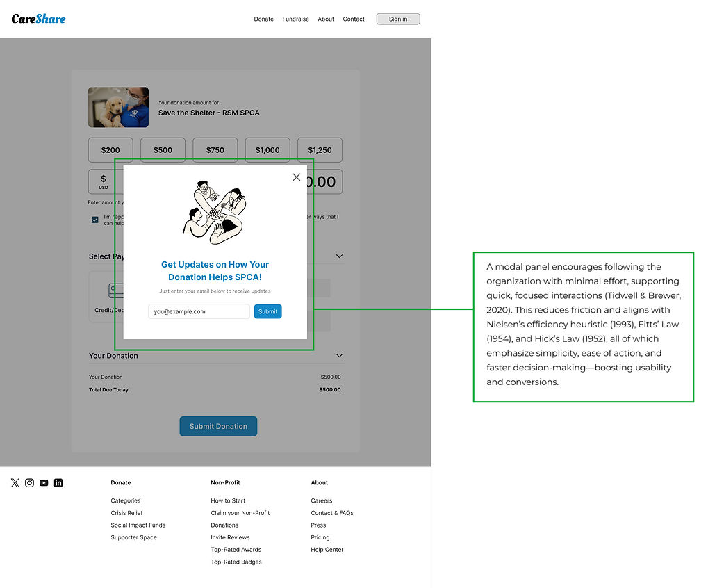Screen dimensions: 708x588
Task: Open Contact in the top navigation
Action: (354, 19)
